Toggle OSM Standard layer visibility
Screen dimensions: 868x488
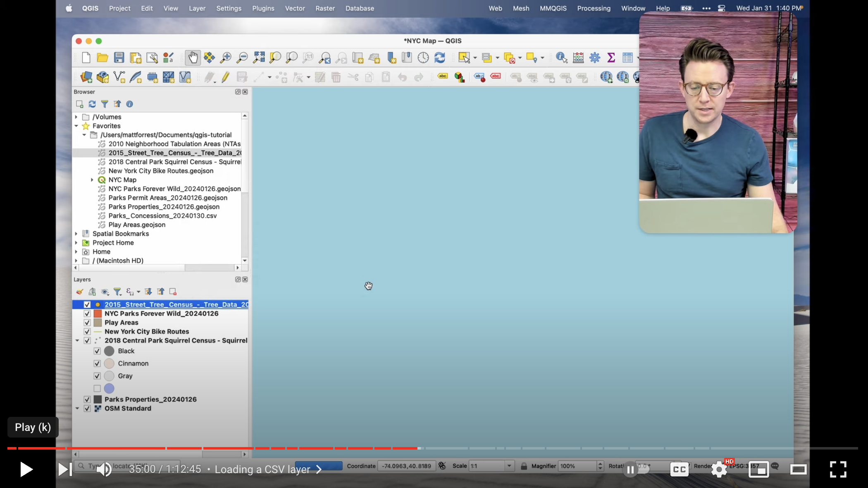87,409
